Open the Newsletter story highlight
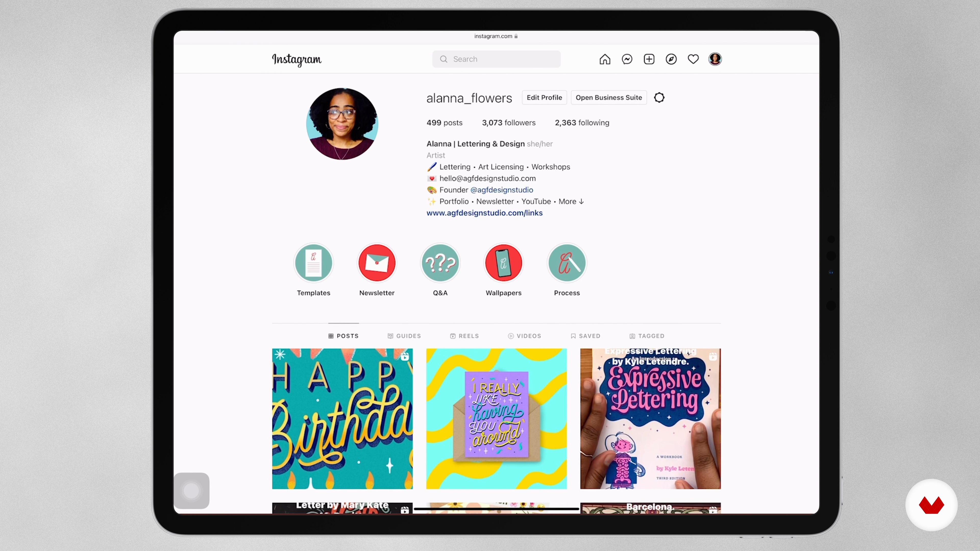This screenshot has width=980, height=551. click(x=377, y=263)
